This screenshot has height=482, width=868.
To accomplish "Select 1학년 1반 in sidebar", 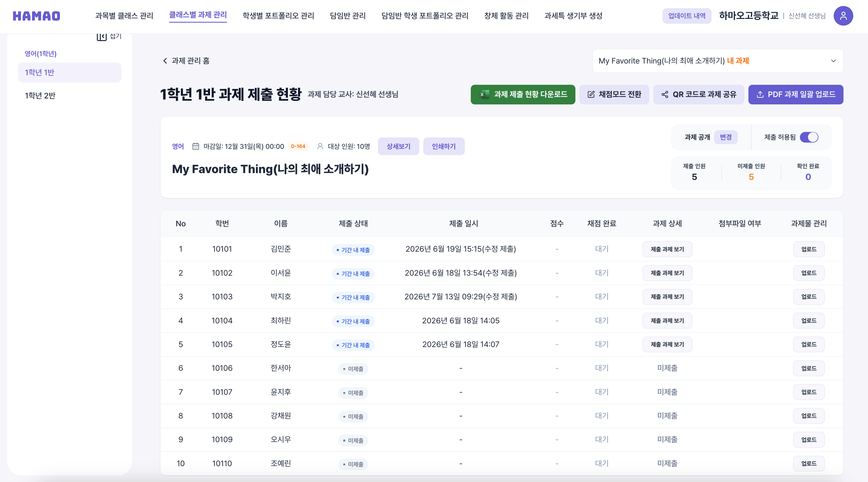I will point(70,73).
